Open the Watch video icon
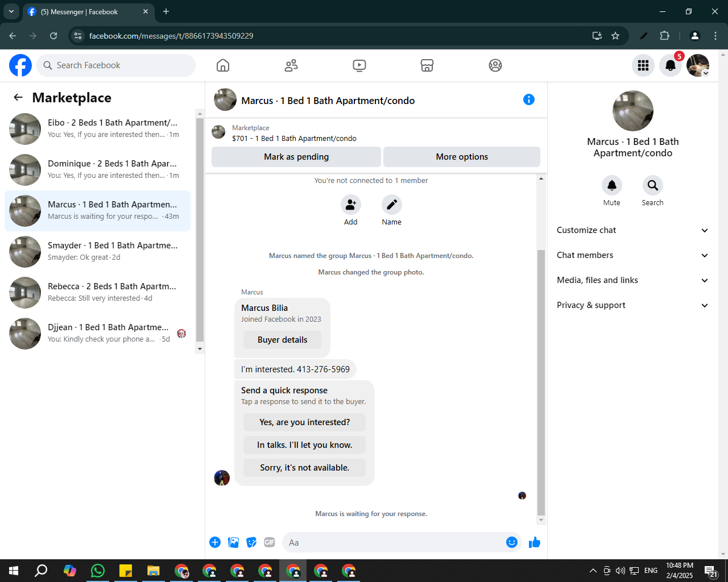Screen dimensions: 728x582 click(x=359, y=65)
